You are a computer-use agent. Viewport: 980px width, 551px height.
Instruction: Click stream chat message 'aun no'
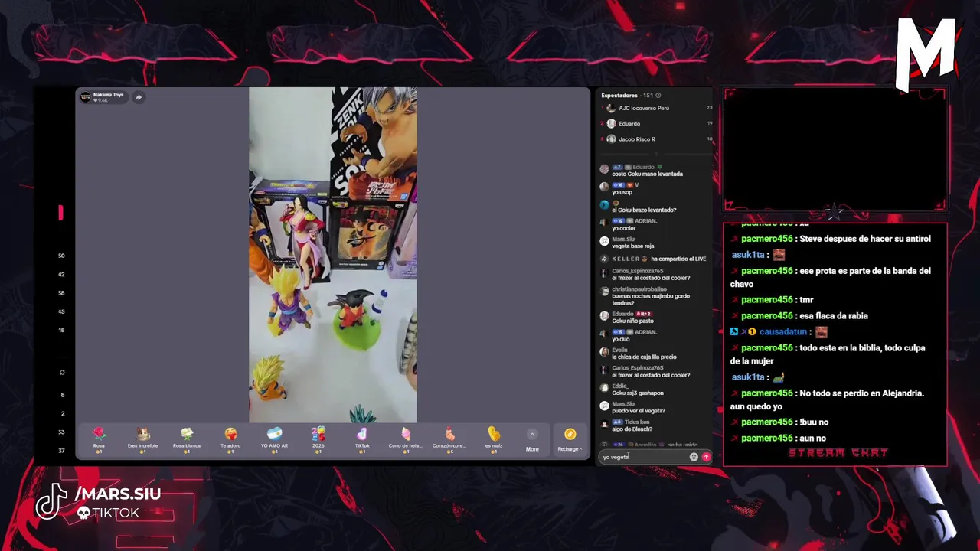tap(813, 439)
